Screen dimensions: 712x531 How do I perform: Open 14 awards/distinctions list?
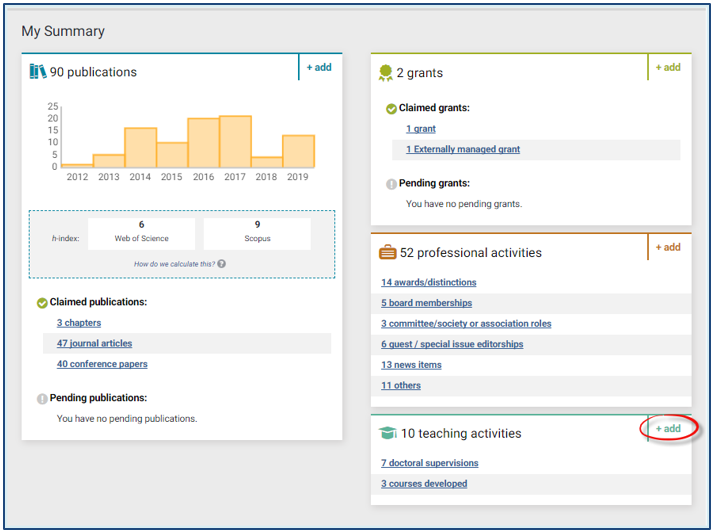[x=428, y=282]
